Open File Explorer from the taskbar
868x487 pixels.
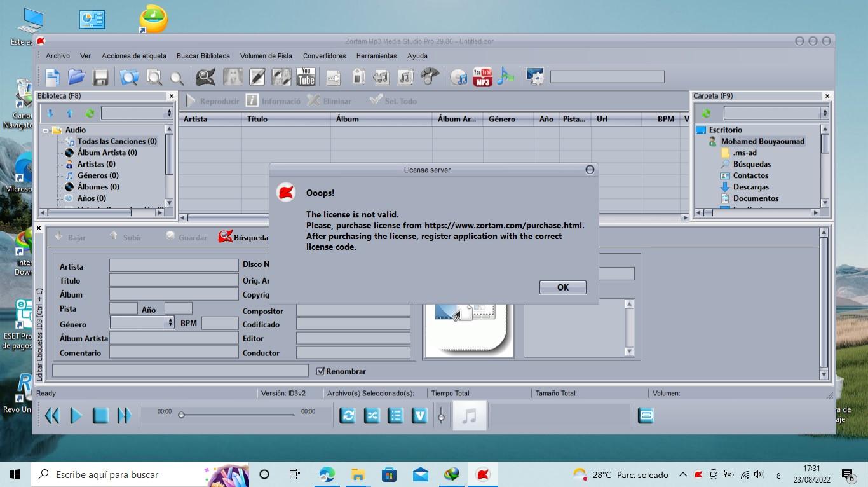point(358,474)
